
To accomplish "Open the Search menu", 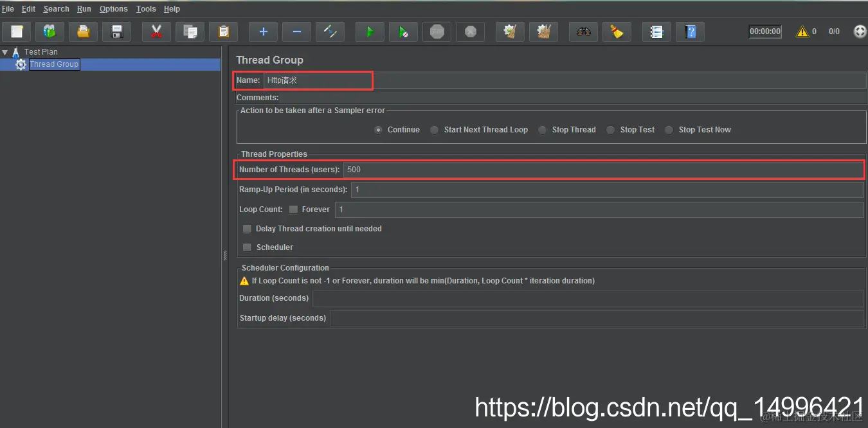I will tap(57, 9).
